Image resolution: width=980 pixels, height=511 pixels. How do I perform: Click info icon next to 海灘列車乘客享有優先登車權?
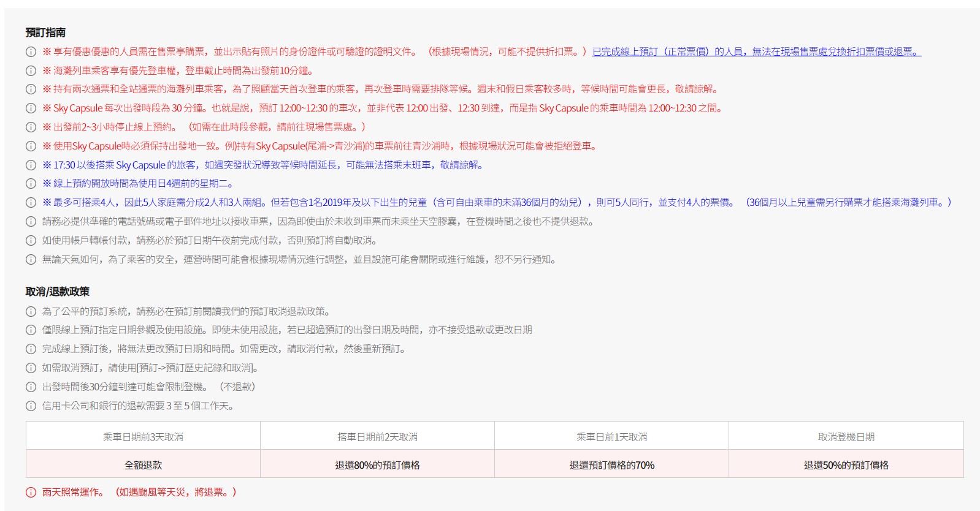31,71
